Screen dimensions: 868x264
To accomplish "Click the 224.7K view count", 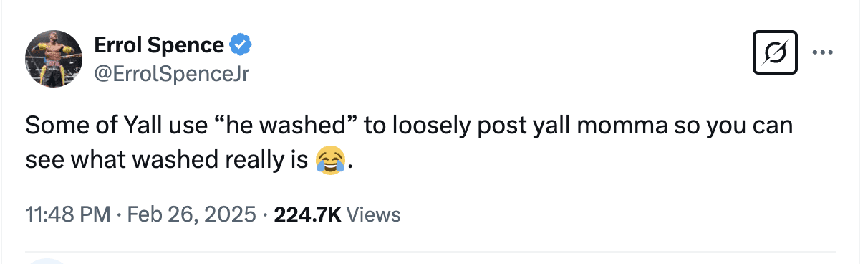I will click(307, 214).
